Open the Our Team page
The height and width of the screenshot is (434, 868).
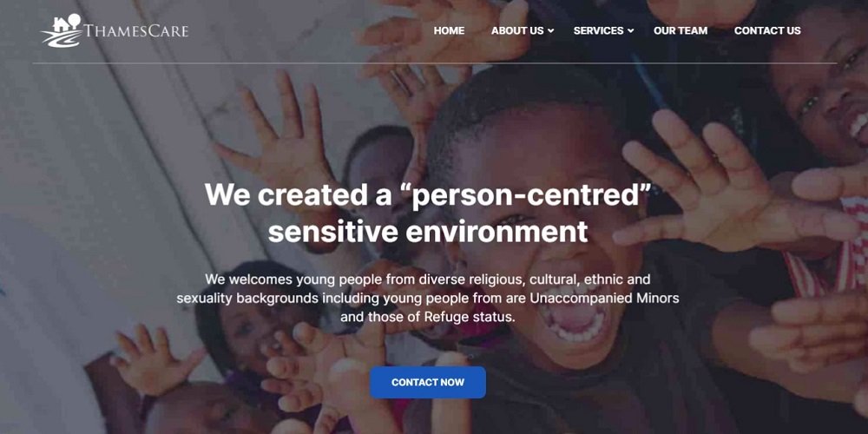(681, 31)
